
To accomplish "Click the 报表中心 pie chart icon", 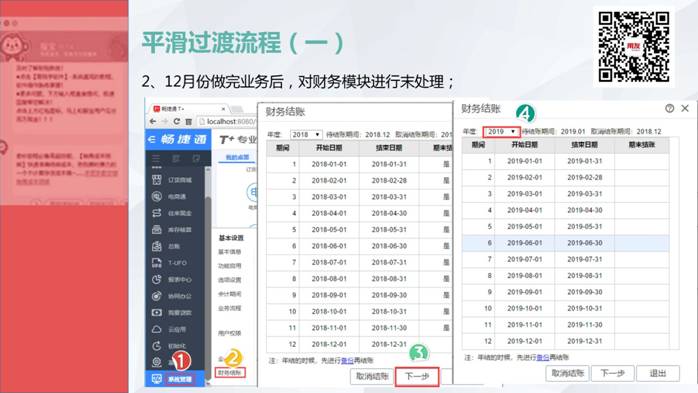I will (157, 279).
